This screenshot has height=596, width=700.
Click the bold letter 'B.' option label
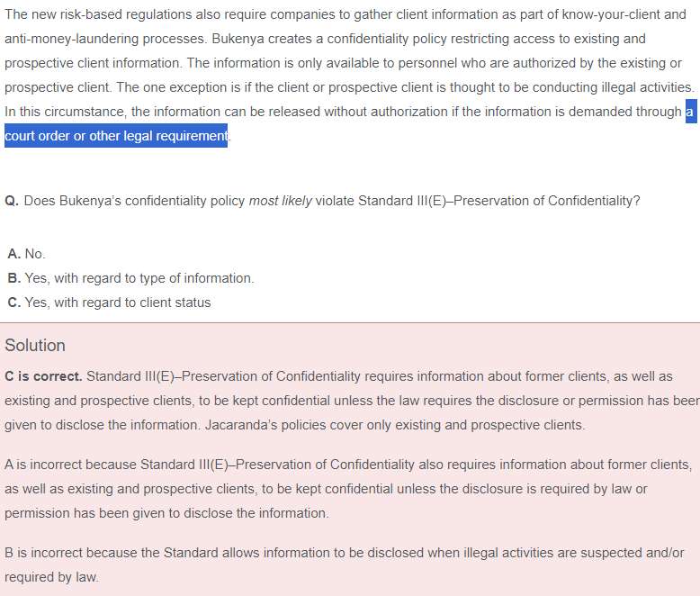tap(14, 278)
